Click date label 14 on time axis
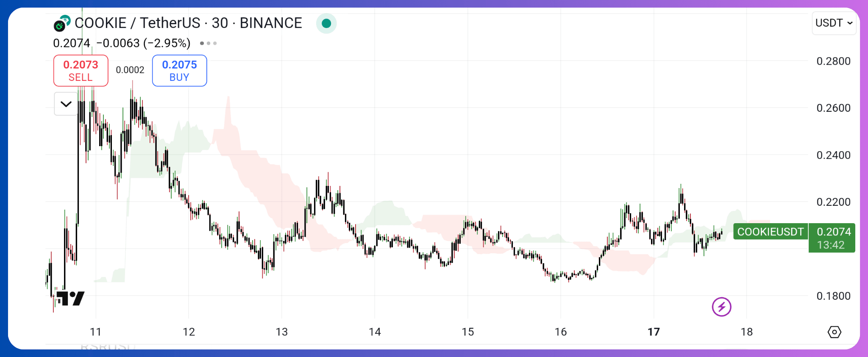 pyautogui.click(x=375, y=332)
